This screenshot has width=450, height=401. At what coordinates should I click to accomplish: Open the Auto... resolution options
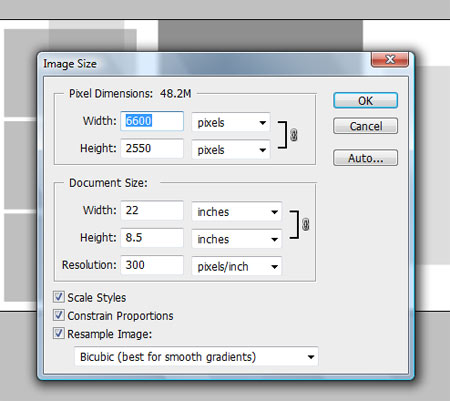(365, 158)
